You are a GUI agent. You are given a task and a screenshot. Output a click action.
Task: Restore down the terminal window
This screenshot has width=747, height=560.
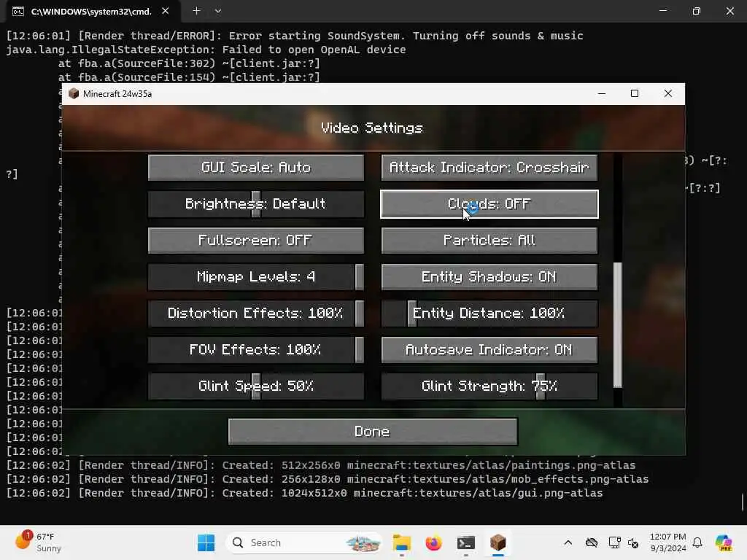[697, 10]
